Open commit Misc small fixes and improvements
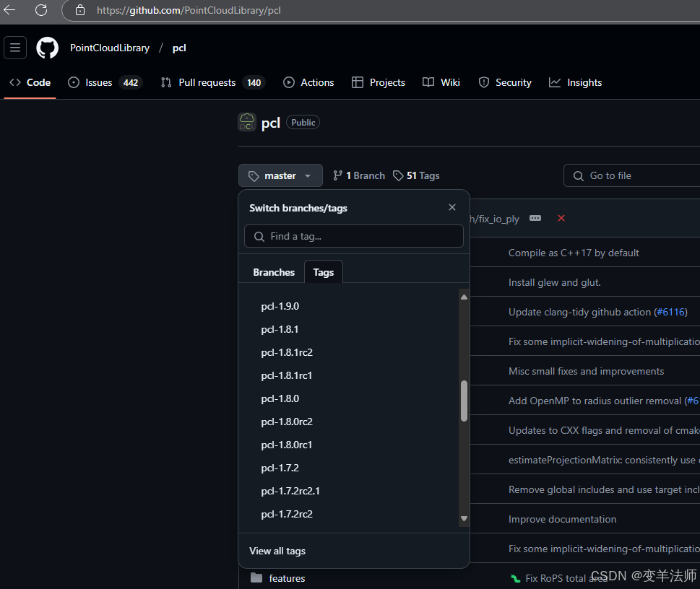 (x=586, y=371)
